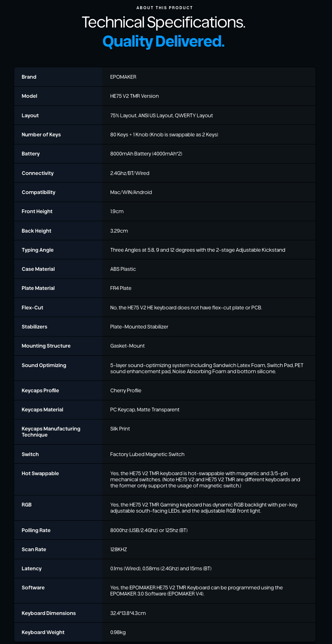Select the Flex-Cut row label
Screen dimensions: 332x644
[x=32, y=308]
